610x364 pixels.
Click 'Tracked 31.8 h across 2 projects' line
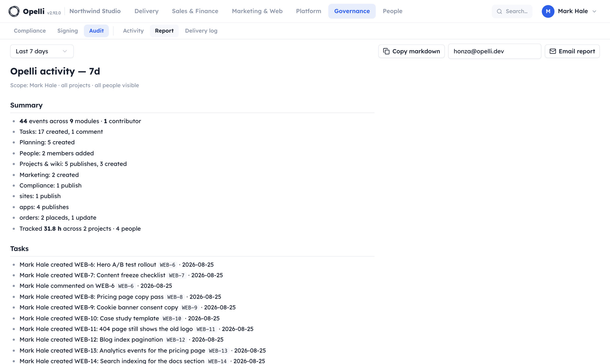80,229
